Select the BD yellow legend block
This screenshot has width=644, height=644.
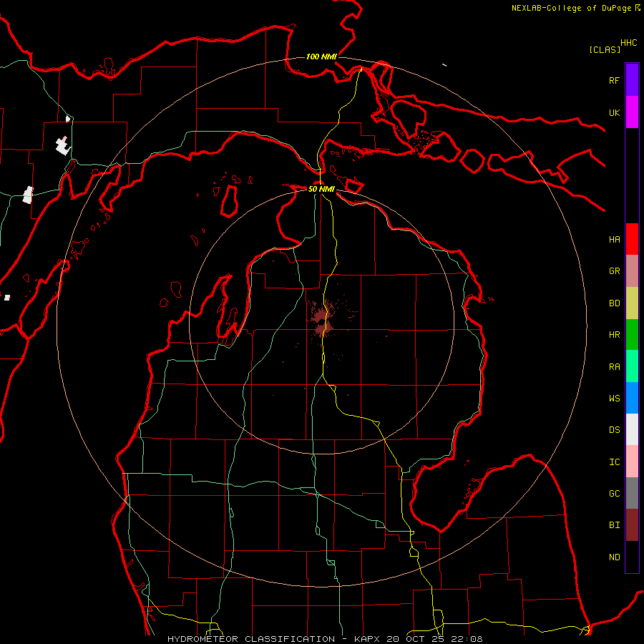pyautogui.click(x=632, y=303)
